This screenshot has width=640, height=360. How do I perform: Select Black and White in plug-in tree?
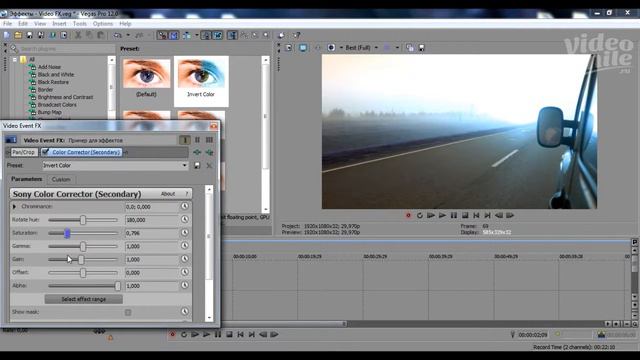[x=56, y=75]
